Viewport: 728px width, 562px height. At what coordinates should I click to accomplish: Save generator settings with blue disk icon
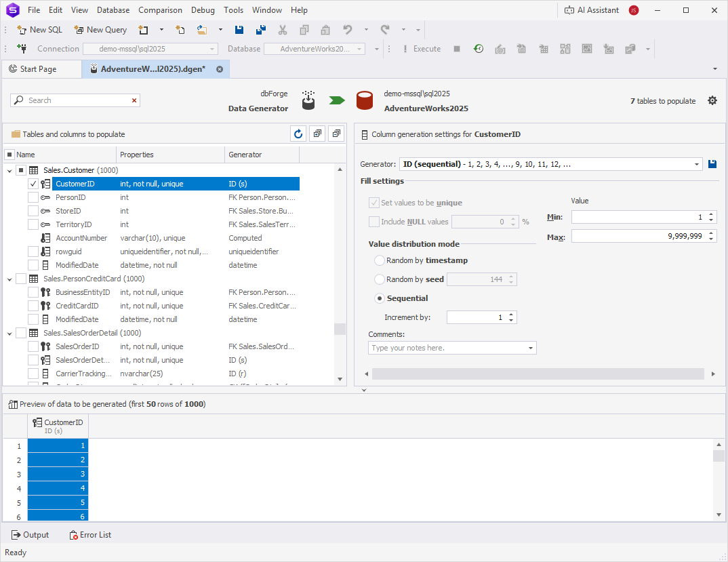pos(712,164)
